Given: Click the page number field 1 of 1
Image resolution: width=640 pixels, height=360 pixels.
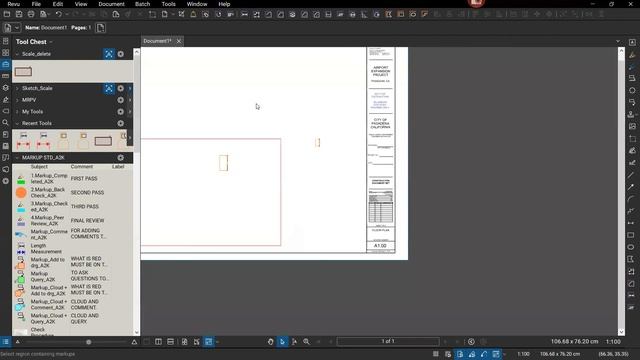Looking at the screenshot, I should (388, 341).
